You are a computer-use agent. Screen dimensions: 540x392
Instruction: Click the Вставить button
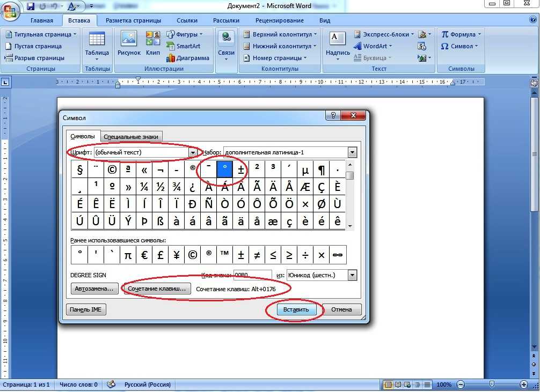click(296, 309)
